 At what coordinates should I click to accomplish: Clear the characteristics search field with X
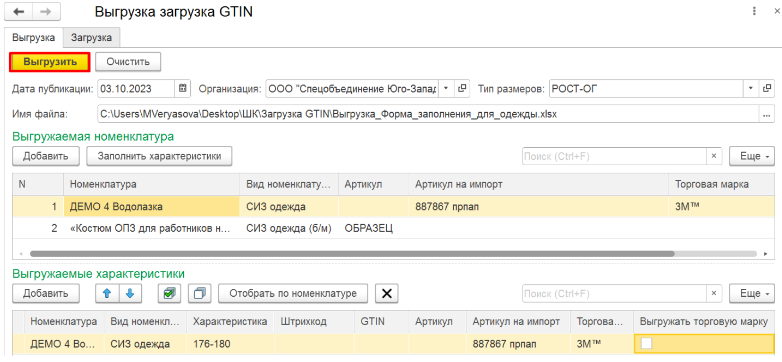(714, 293)
